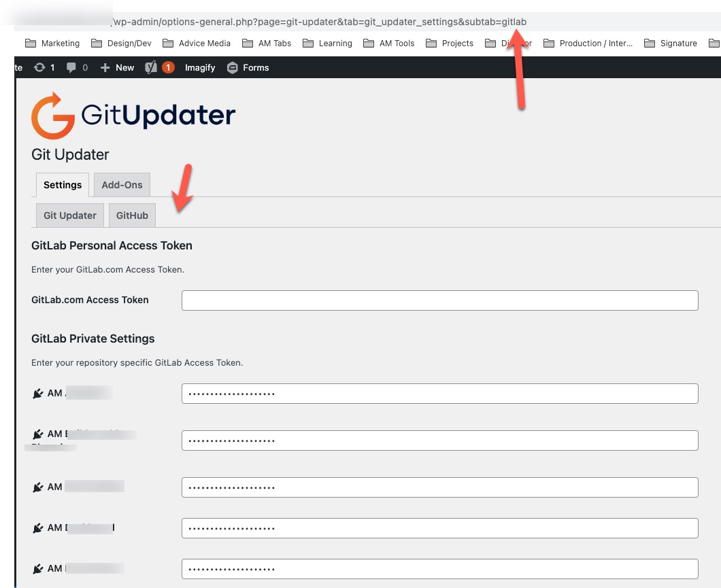This screenshot has width=721, height=588.
Task: Click the GitUpdater logo
Action: click(133, 116)
